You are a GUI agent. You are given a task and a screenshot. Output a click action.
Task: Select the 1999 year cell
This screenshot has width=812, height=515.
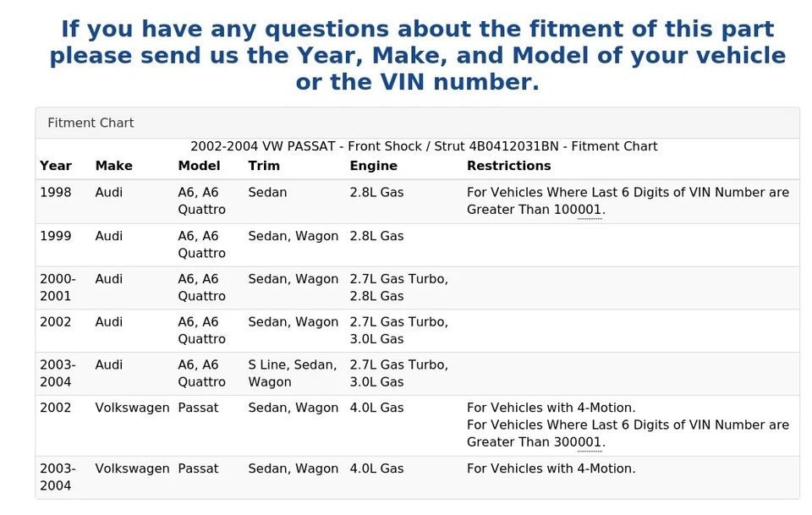(x=56, y=236)
